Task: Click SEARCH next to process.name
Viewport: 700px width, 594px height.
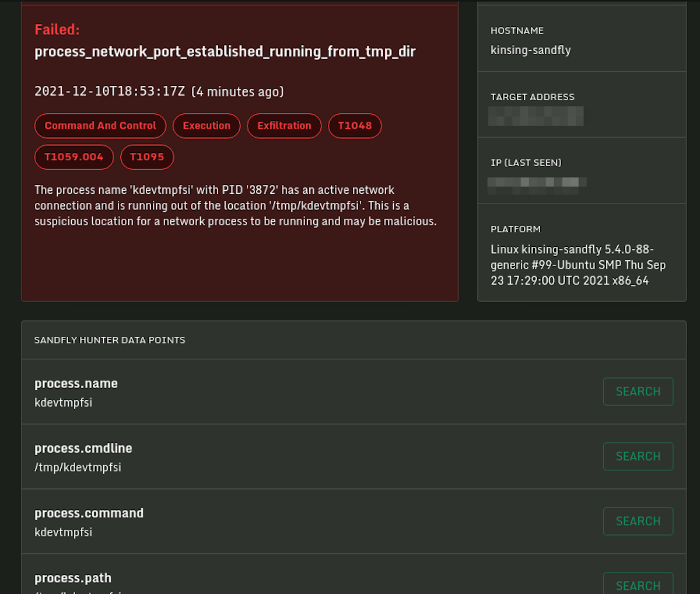Action: point(638,392)
